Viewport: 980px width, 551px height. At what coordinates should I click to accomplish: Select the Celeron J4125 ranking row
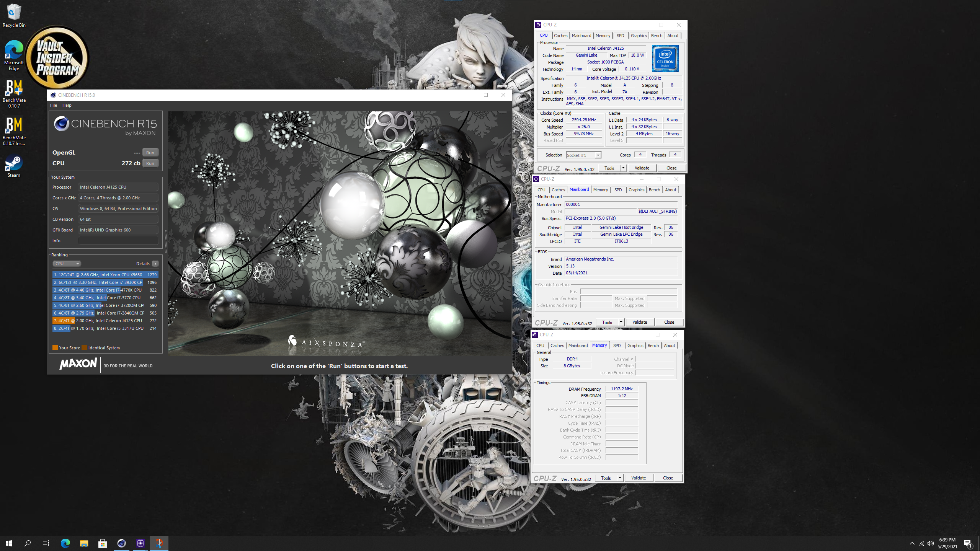click(x=105, y=321)
